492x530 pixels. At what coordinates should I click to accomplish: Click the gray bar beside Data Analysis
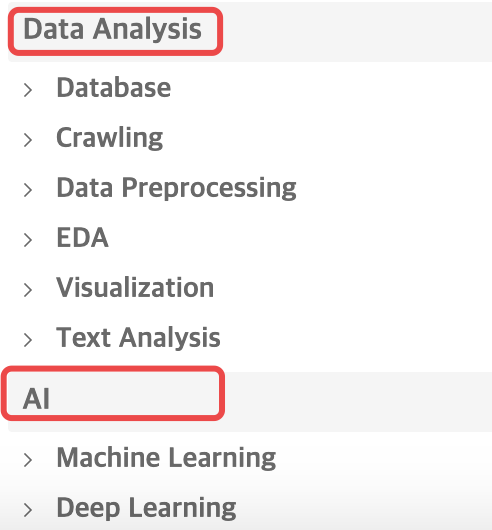click(356, 32)
